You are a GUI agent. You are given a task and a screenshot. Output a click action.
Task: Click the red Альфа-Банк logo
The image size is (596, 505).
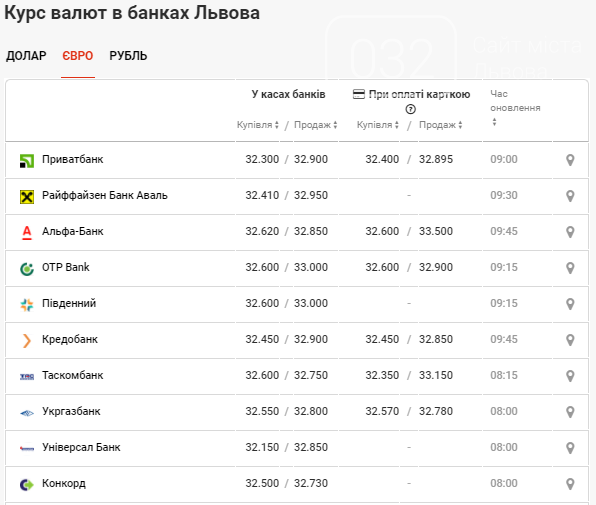tap(27, 233)
